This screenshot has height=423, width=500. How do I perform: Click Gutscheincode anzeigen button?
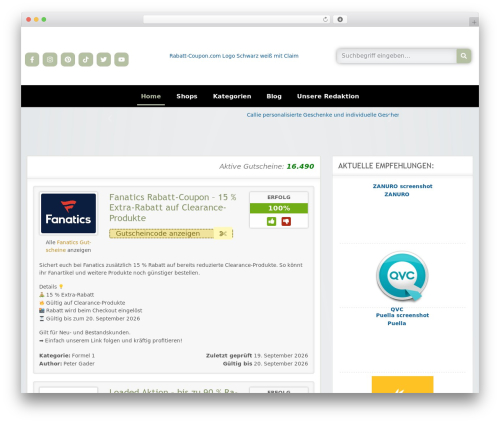[x=171, y=234]
